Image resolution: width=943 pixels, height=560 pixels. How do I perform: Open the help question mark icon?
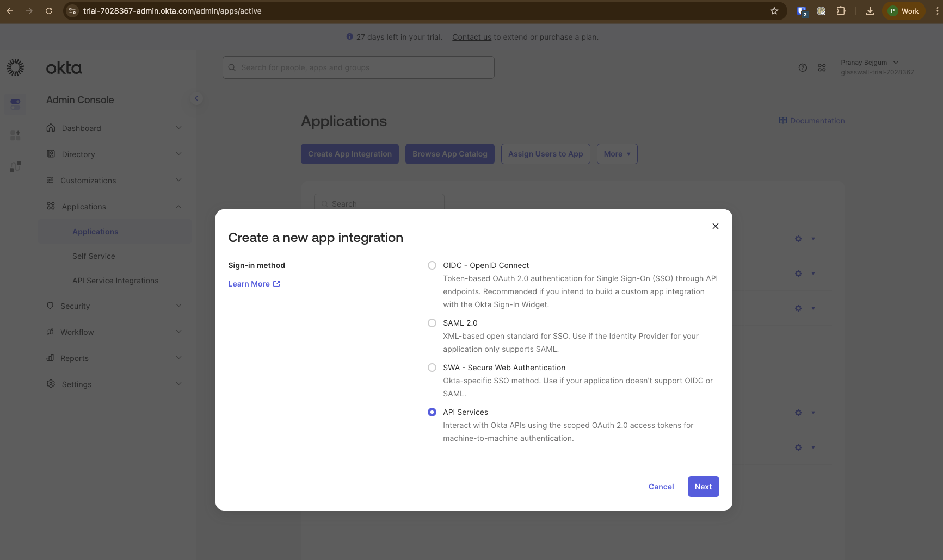click(x=803, y=67)
